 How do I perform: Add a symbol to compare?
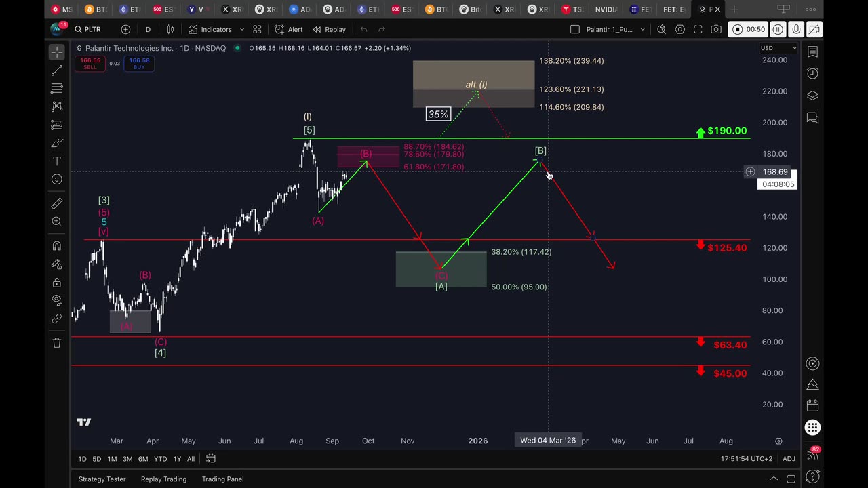pyautogui.click(x=125, y=29)
